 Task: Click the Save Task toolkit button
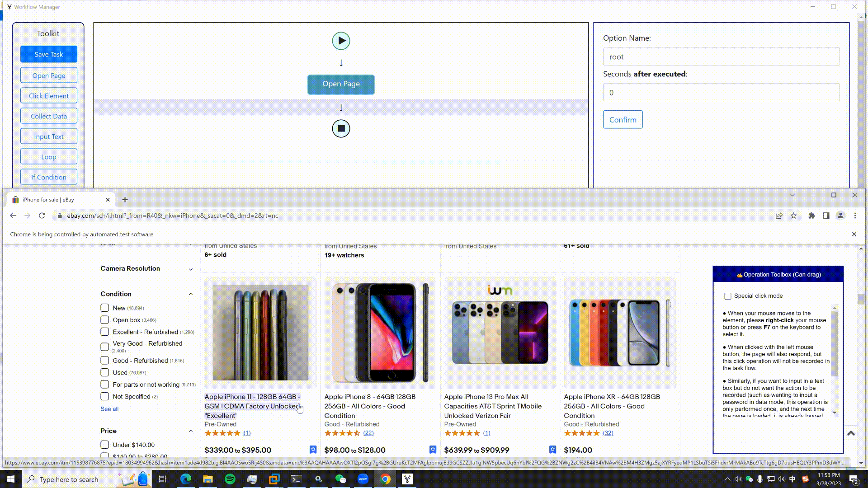[48, 54]
